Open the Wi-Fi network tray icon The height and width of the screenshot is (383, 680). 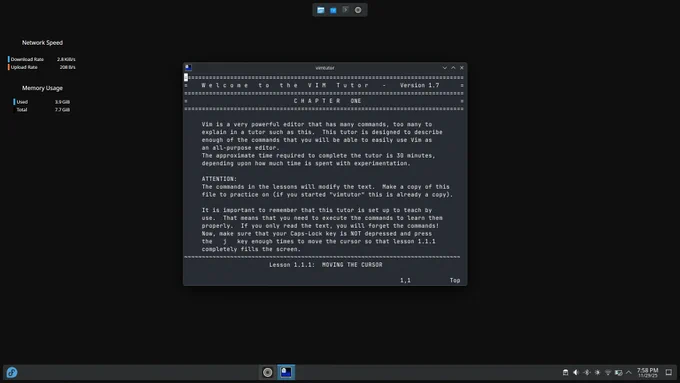pos(608,372)
